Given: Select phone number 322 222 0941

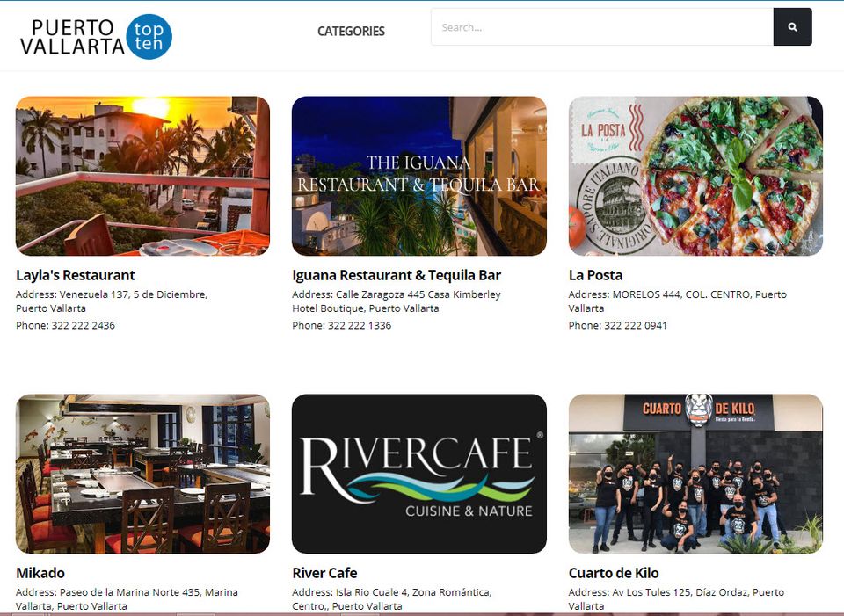Looking at the screenshot, I should coord(636,325).
